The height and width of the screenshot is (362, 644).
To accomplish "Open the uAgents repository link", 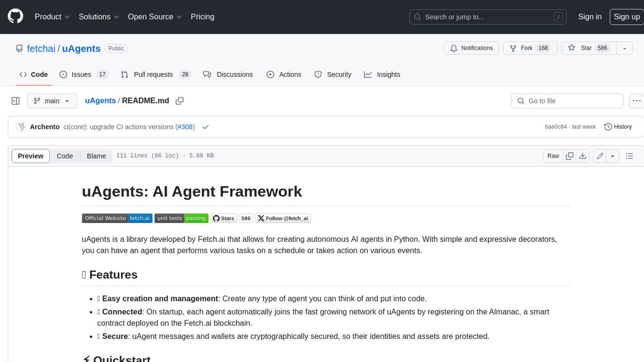I will [x=81, y=48].
